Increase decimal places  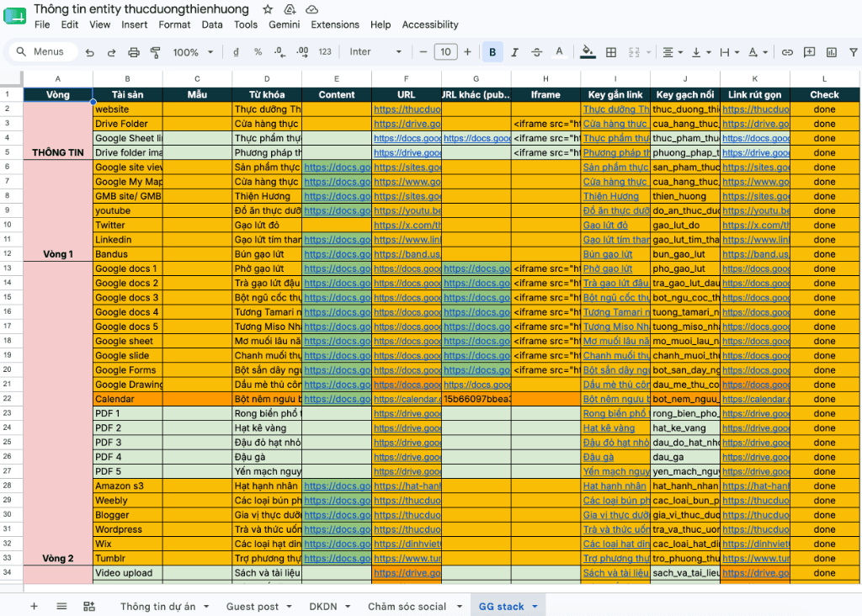tap(302, 51)
